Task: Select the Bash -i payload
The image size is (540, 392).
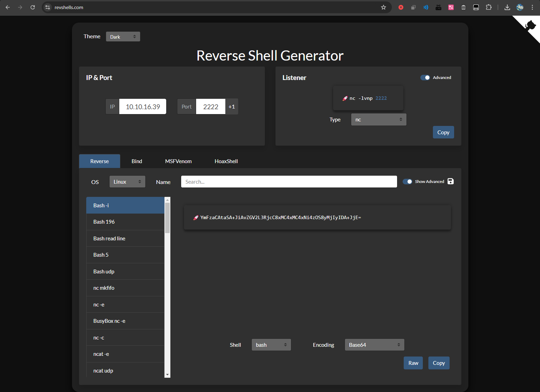Action: point(125,205)
